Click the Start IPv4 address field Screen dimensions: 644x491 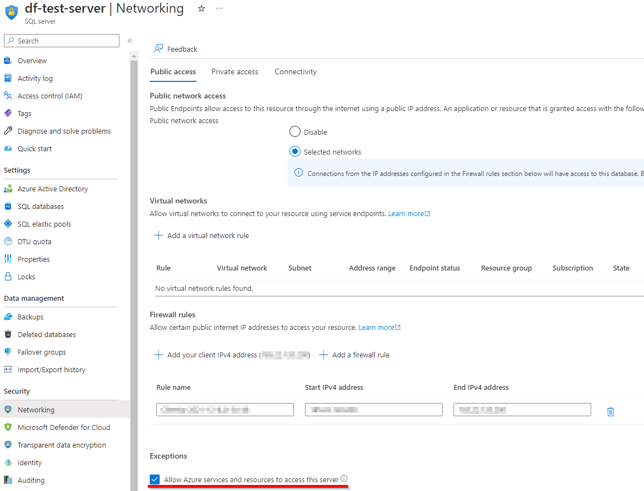[x=374, y=410]
